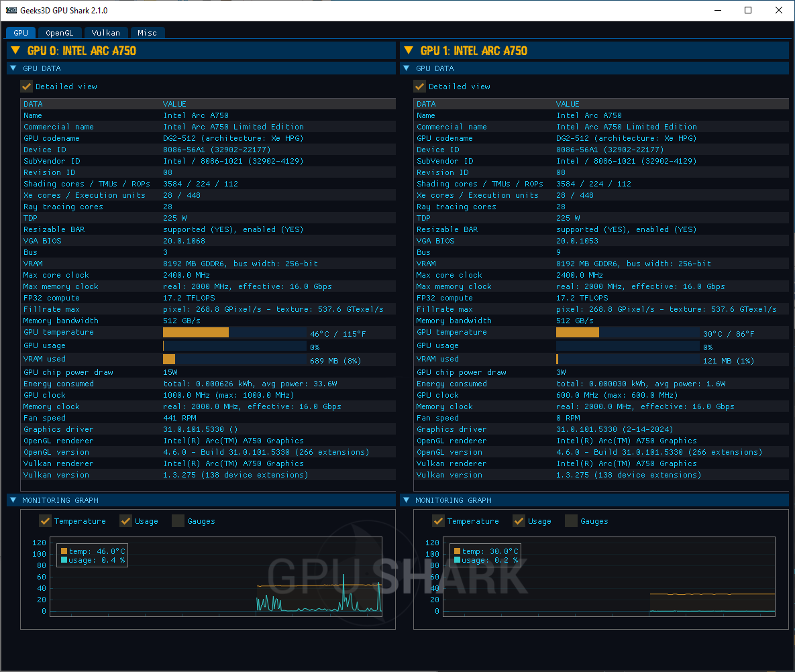This screenshot has width=795, height=672.
Task: Select GPU 0 FP32 compute 17.2 TFLOPS
Action: 189,298
